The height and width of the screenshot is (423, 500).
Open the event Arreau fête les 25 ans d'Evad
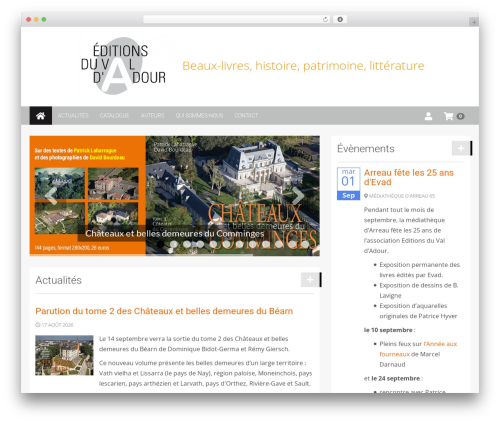[x=409, y=177]
